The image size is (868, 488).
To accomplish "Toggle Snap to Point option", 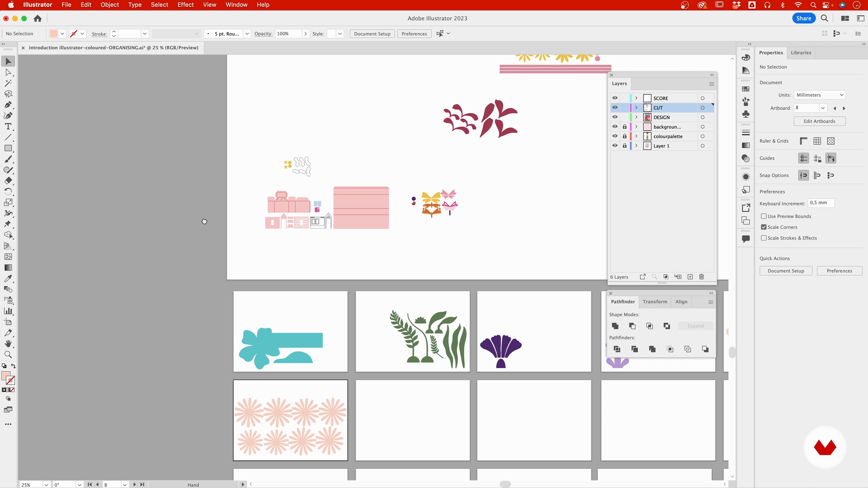I will coord(804,175).
